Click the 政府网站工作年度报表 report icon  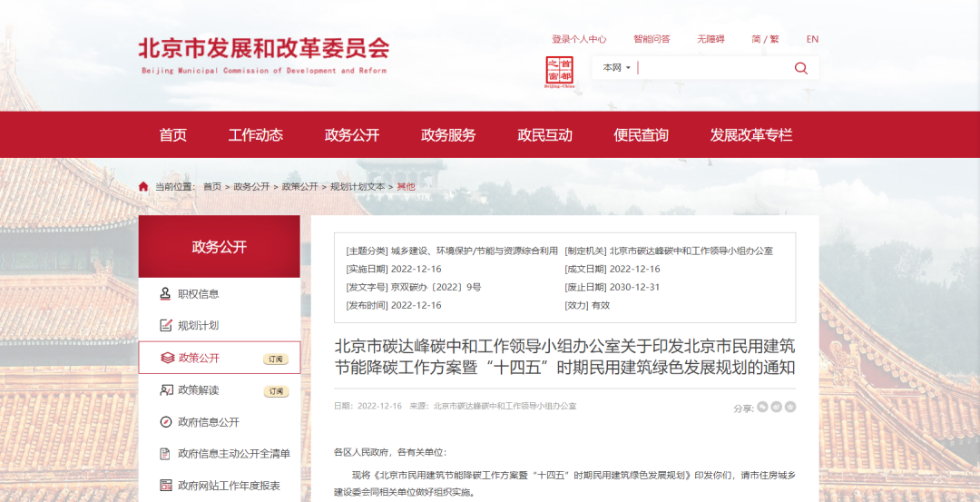(x=166, y=485)
